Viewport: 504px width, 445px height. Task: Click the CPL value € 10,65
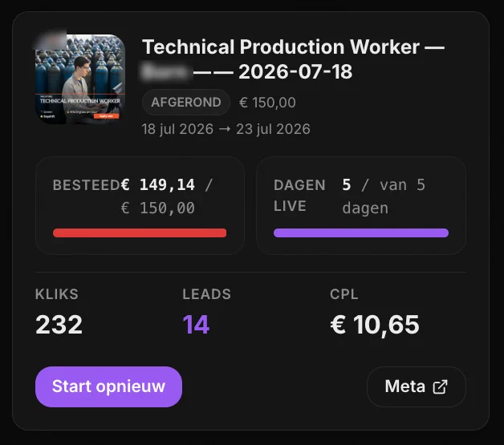click(x=375, y=325)
